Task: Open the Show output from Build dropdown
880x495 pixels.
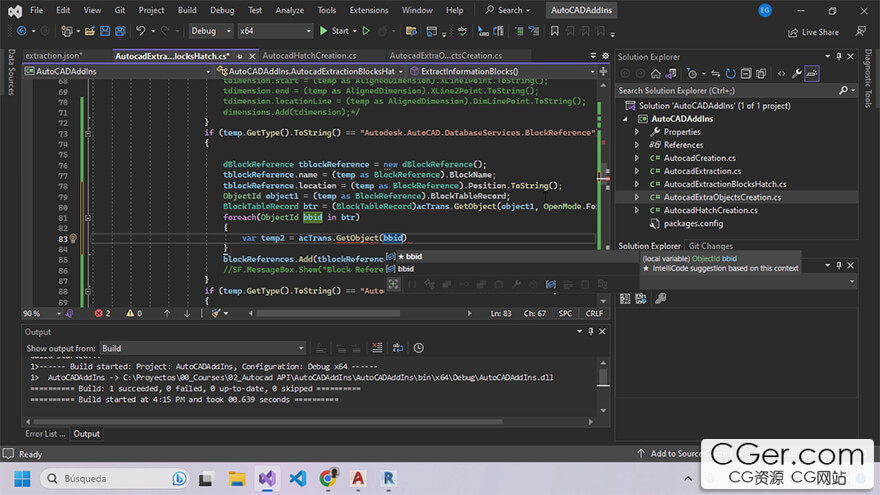Action: point(203,349)
